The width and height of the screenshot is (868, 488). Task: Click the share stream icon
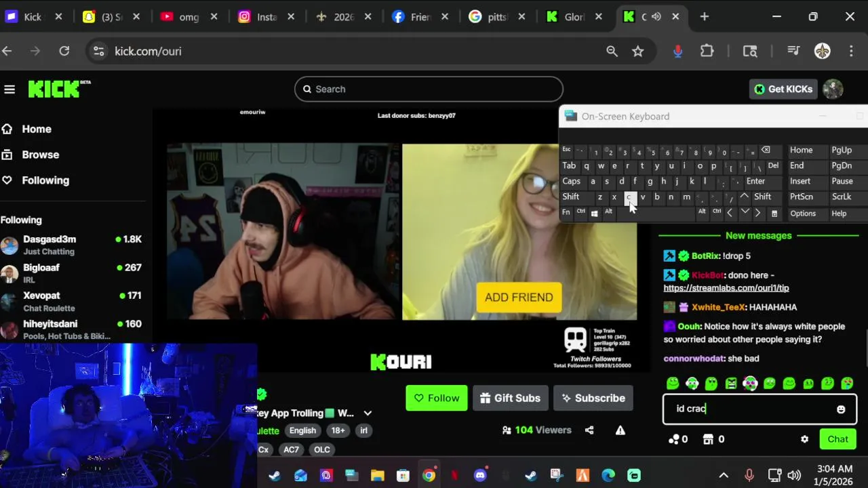pyautogui.click(x=589, y=430)
